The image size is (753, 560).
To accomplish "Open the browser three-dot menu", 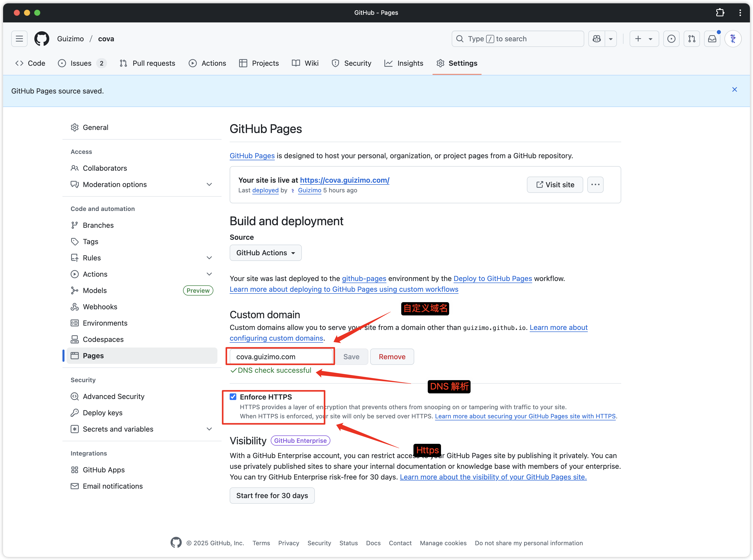I will point(740,12).
